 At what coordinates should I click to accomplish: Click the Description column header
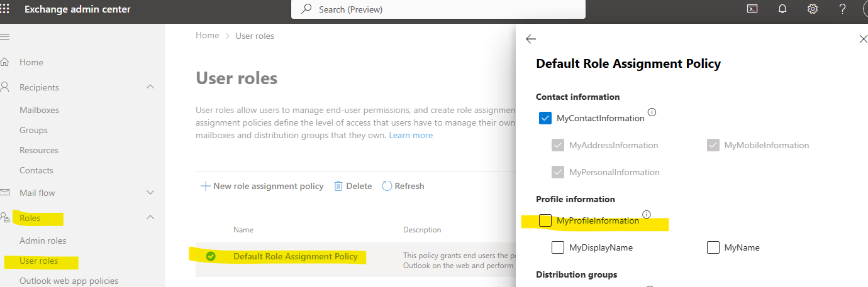422,230
